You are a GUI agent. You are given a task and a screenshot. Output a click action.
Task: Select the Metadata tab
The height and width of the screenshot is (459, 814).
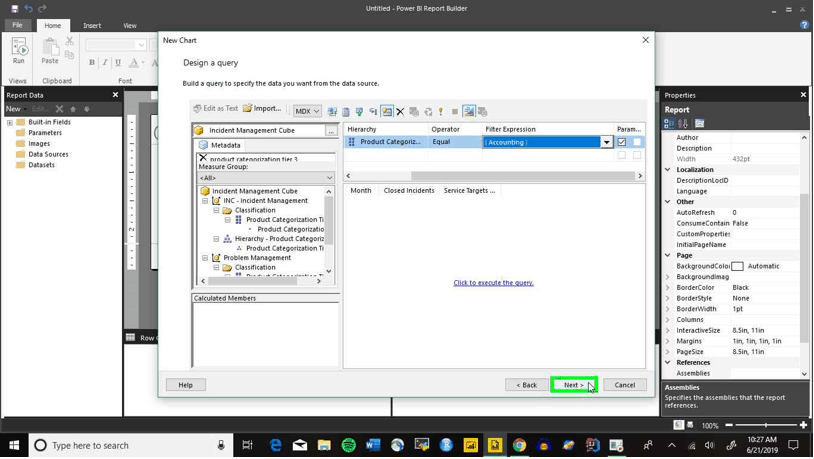pos(220,145)
